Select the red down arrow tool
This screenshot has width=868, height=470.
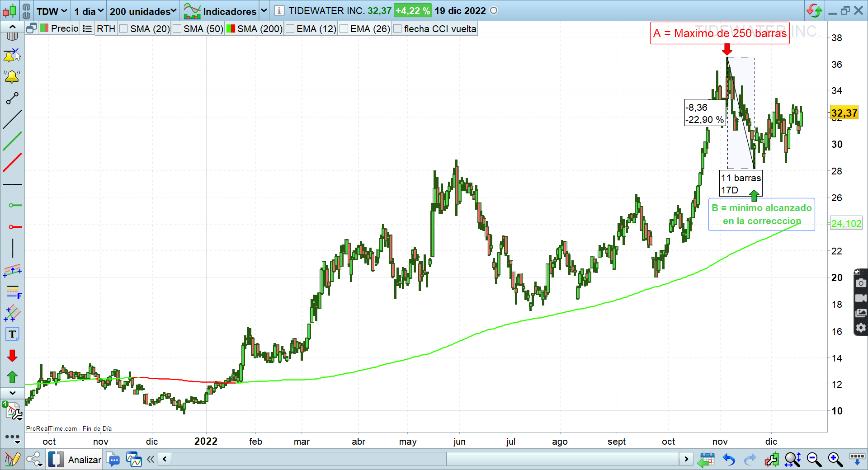point(12,356)
